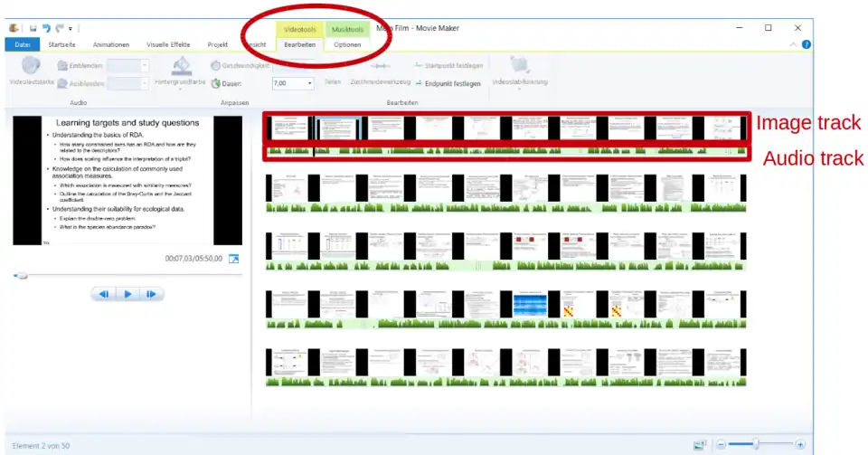Screen dimensions: 868x455
Task: Step to next frame in preview
Action: 152,294
